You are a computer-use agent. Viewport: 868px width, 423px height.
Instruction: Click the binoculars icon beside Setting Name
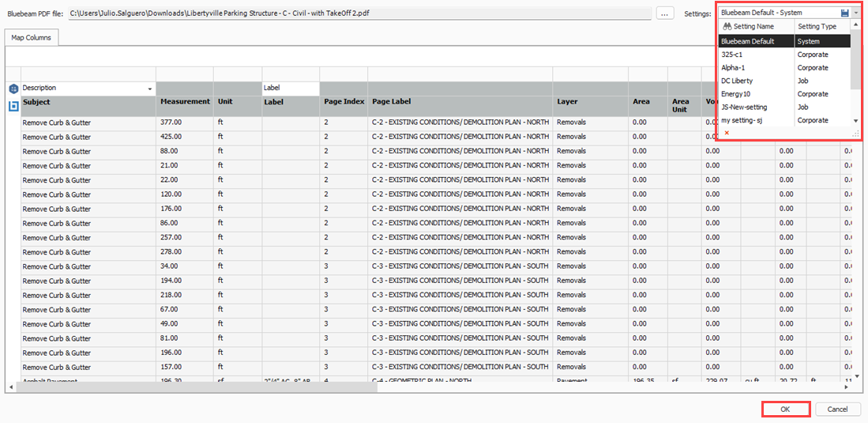click(727, 27)
